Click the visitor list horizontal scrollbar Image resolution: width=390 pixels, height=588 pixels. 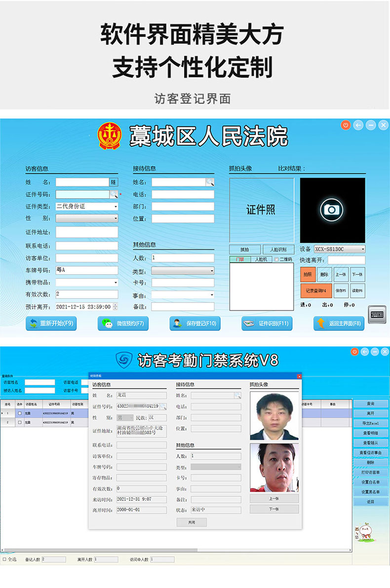[99, 549]
